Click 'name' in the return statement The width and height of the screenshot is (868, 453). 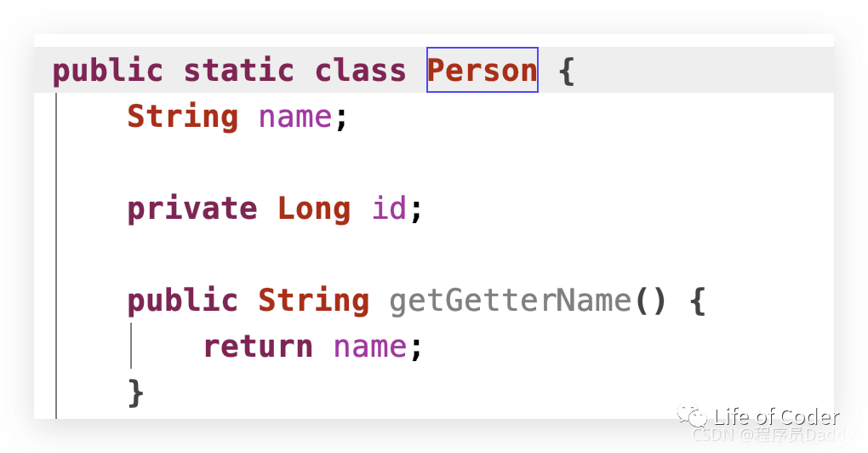point(369,347)
